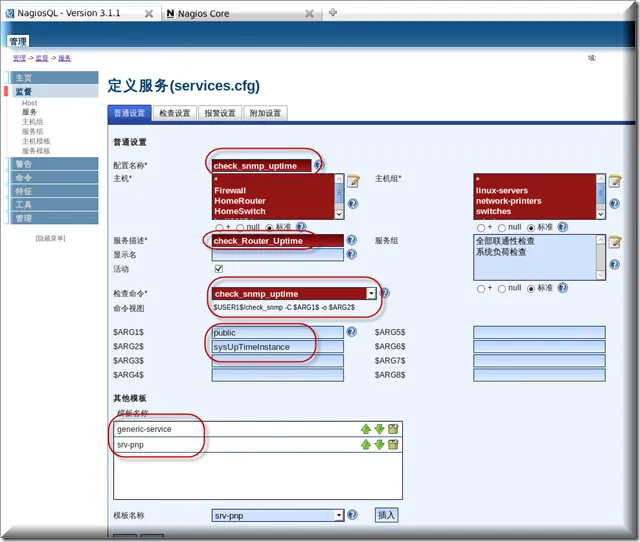Switch to NagiosQL browser tab
Viewport: 640px width, 542px height.
pyautogui.click(x=80, y=13)
